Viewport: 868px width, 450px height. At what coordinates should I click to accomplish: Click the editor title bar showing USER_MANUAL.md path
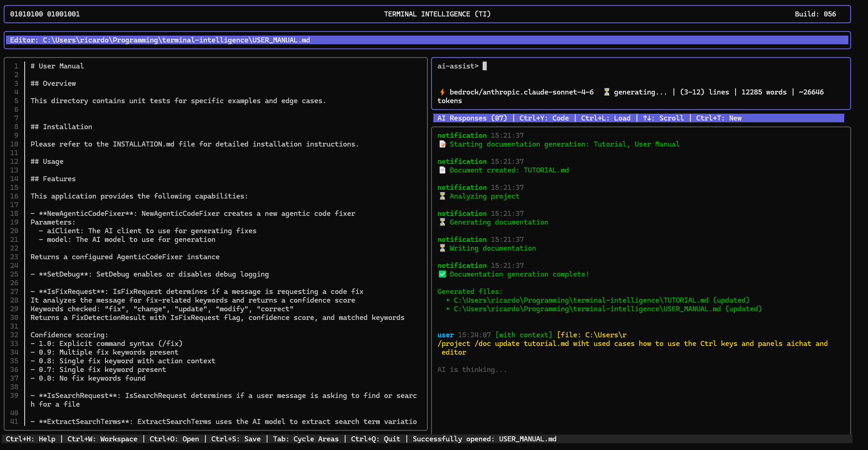click(x=160, y=40)
